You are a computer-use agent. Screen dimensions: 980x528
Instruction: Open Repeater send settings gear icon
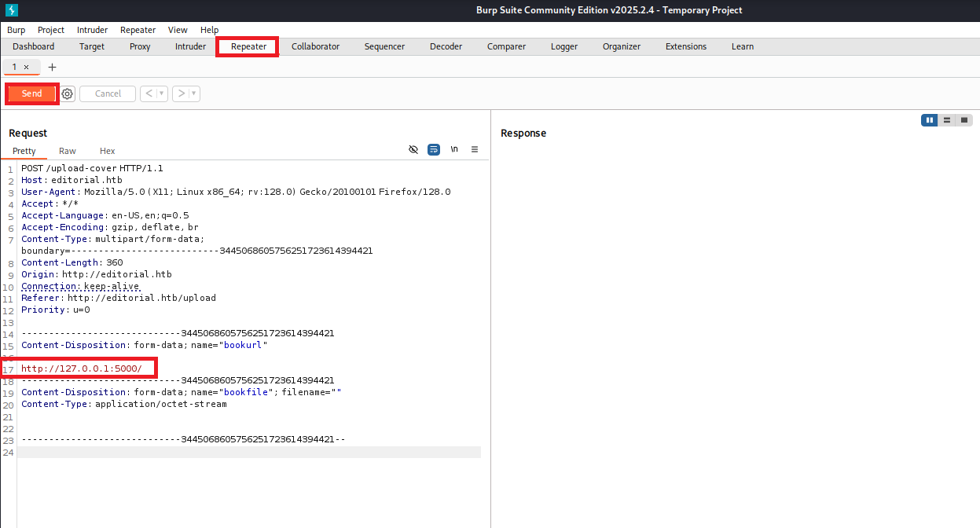click(68, 93)
